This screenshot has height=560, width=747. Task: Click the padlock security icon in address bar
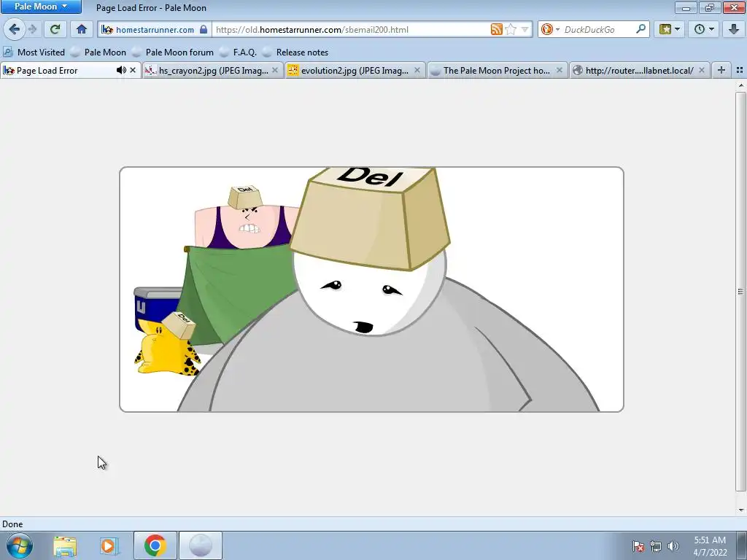tap(204, 29)
